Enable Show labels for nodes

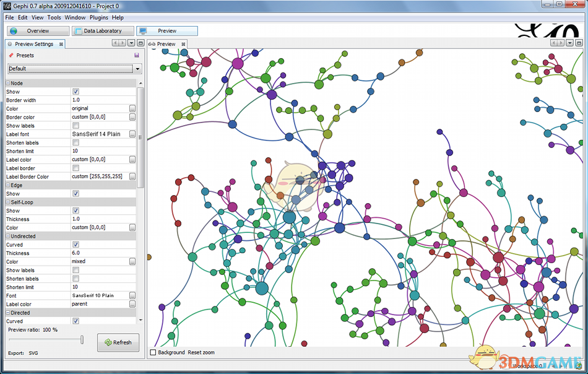[x=76, y=126]
